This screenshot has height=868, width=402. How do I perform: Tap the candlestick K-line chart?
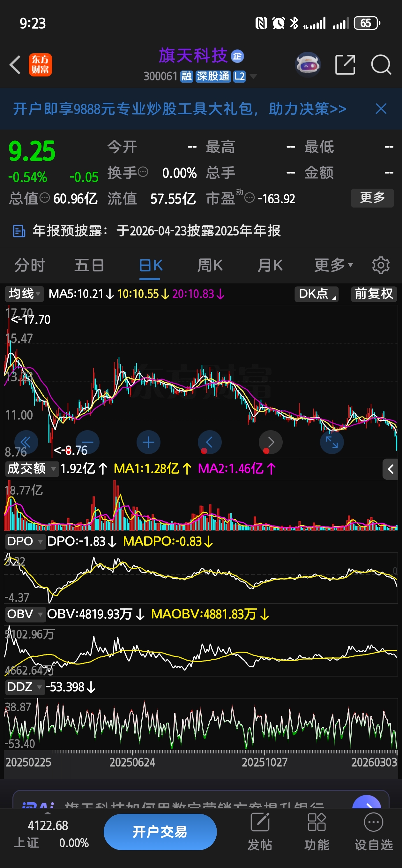201,381
